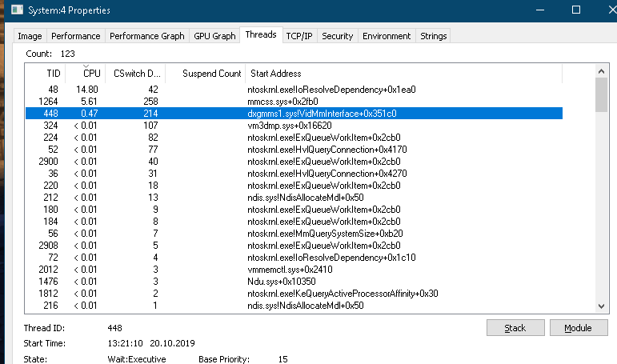The width and height of the screenshot is (617, 364).
Task: Click the CPU value 5.61
Action: [x=89, y=102]
